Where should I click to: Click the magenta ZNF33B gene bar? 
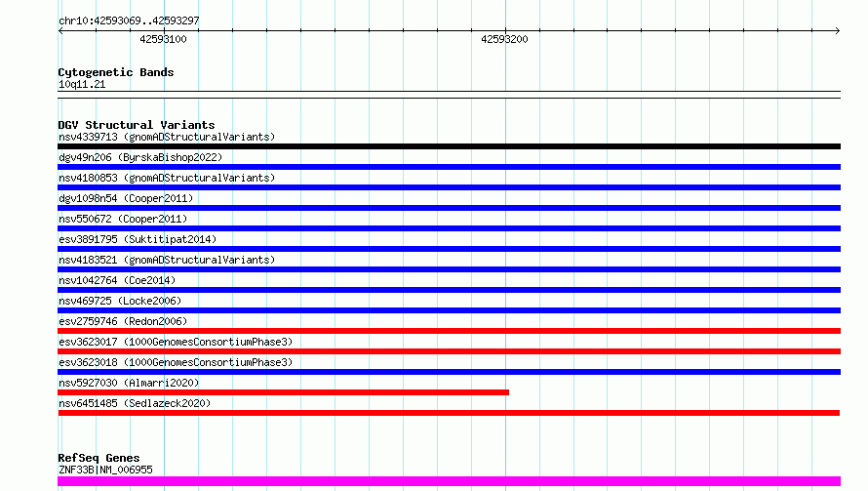pyautogui.click(x=449, y=481)
